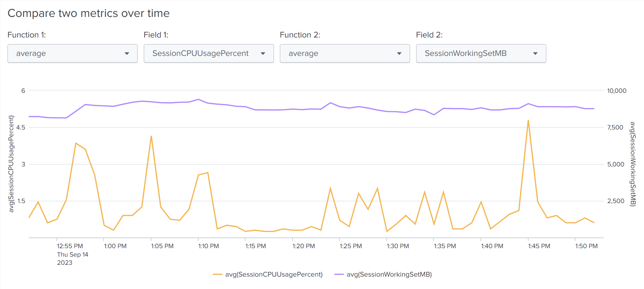Click the CPU spike at 1:45 PM

(x=528, y=120)
